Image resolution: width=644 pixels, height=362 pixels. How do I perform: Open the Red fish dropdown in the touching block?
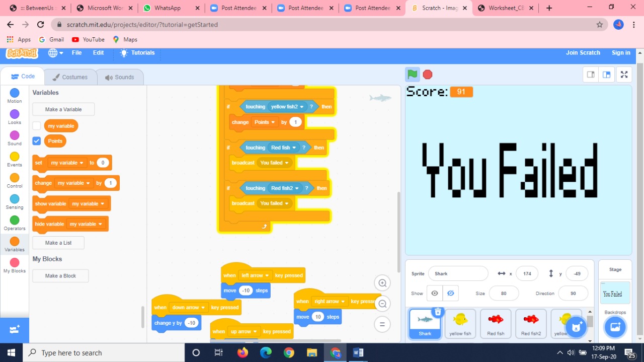coord(283,147)
